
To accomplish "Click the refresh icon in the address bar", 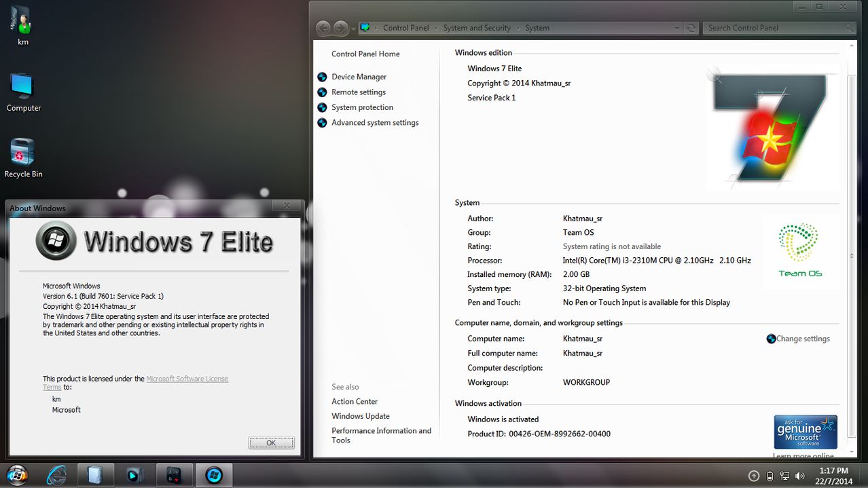I will coord(691,28).
